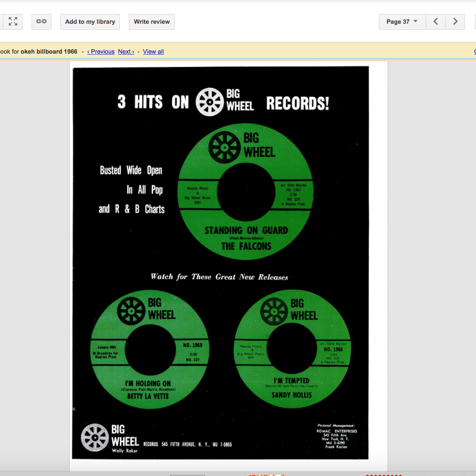Click the '545 Fifth Avenue' address text
The image size is (476, 476).
[179, 444]
